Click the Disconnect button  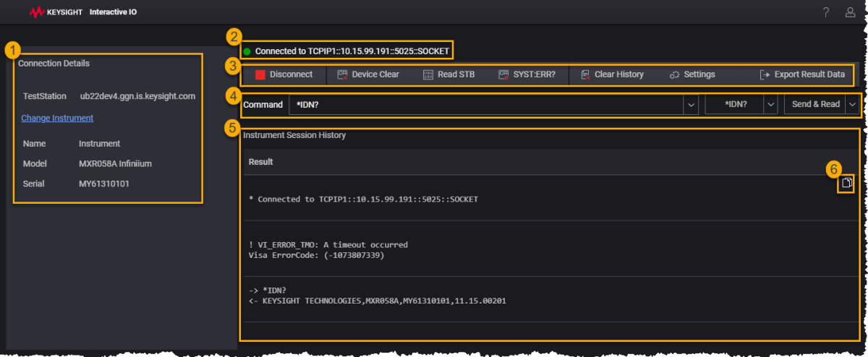(x=284, y=74)
